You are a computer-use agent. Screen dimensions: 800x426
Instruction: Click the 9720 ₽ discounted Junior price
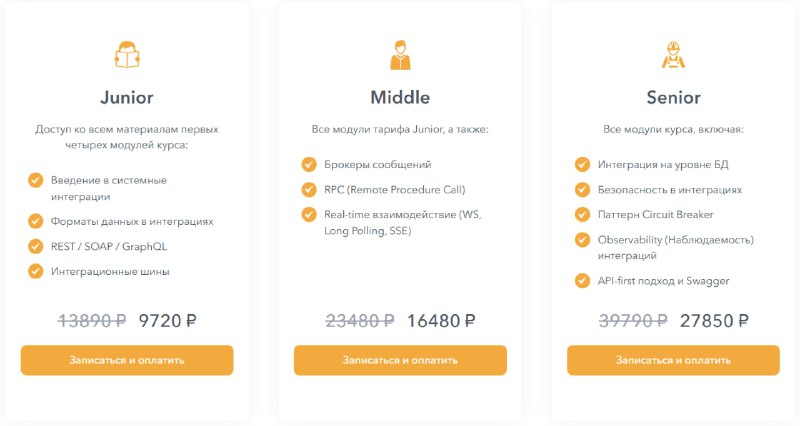(167, 321)
